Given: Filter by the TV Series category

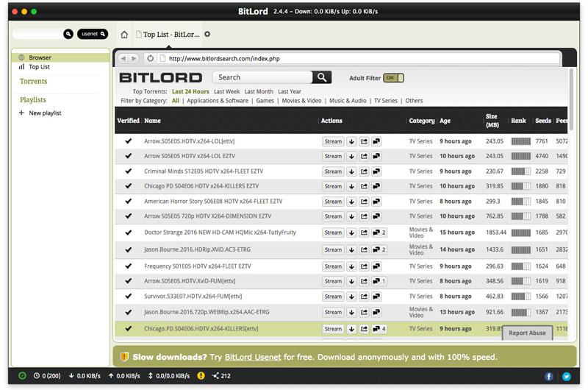Looking at the screenshot, I should [x=385, y=101].
